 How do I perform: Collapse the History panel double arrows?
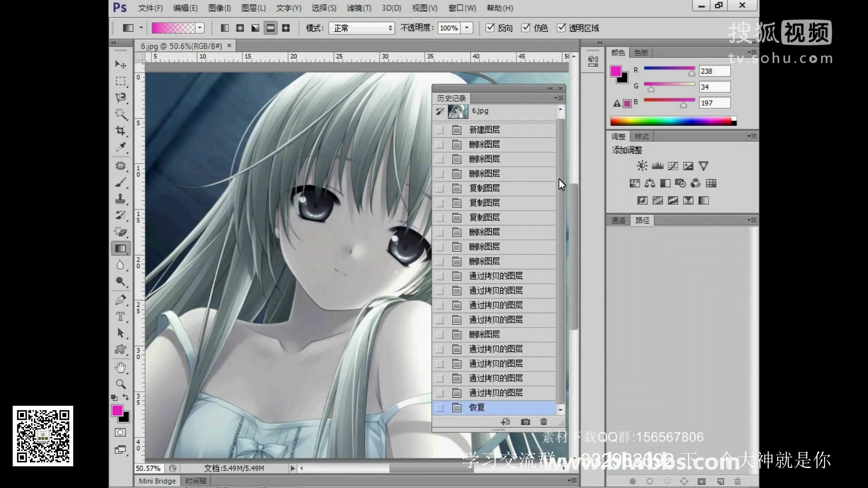pyautogui.click(x=550, y=89)
